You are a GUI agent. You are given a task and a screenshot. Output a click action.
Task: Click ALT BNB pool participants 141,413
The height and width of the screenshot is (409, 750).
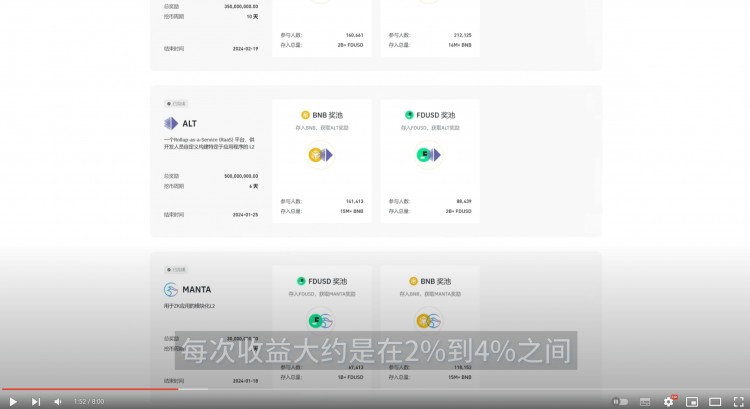(354, 201)
